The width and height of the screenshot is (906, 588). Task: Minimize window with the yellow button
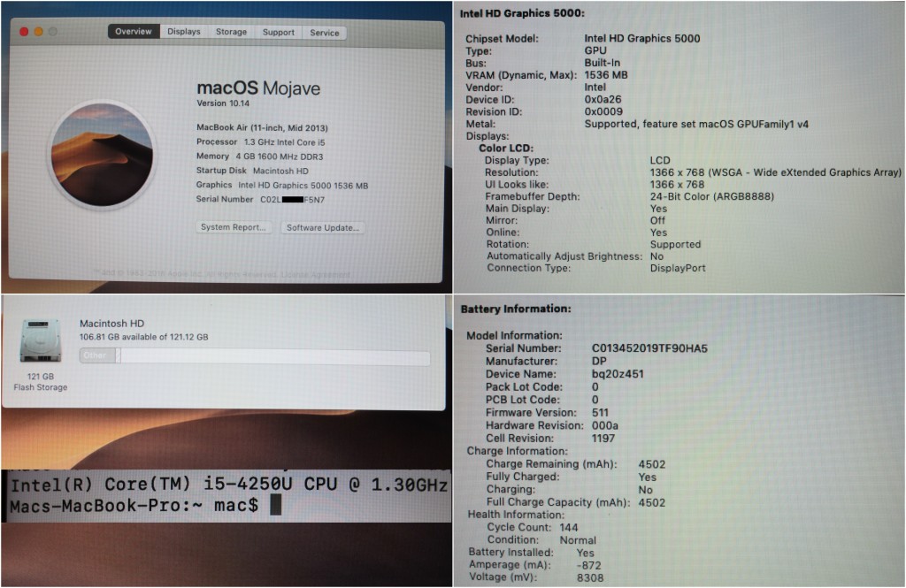tap(38, 32)
